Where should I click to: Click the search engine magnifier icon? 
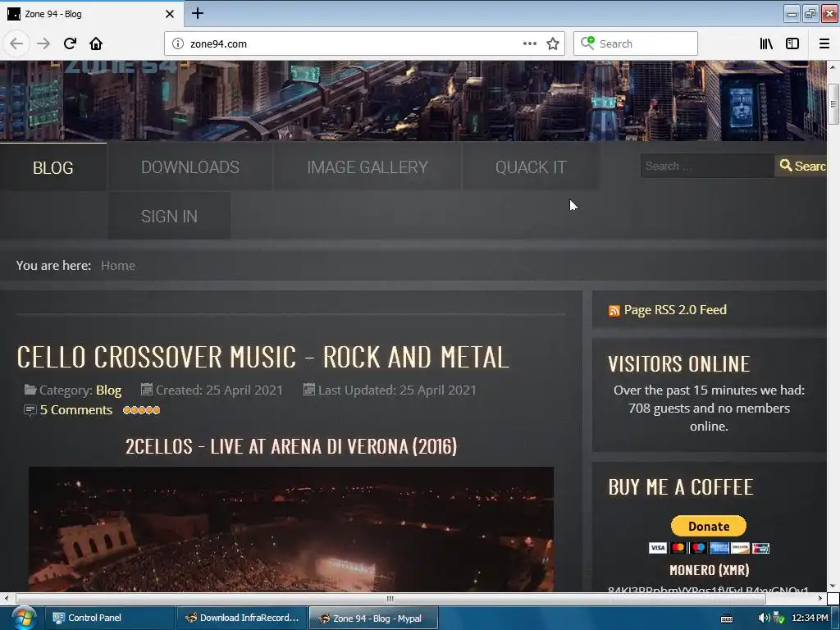pos(587,43)
